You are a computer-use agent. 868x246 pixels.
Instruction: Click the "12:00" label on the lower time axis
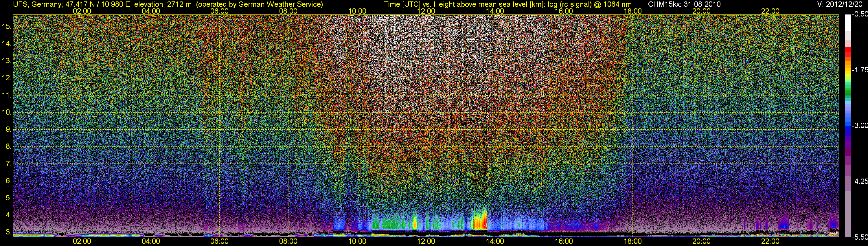[426, 241]
